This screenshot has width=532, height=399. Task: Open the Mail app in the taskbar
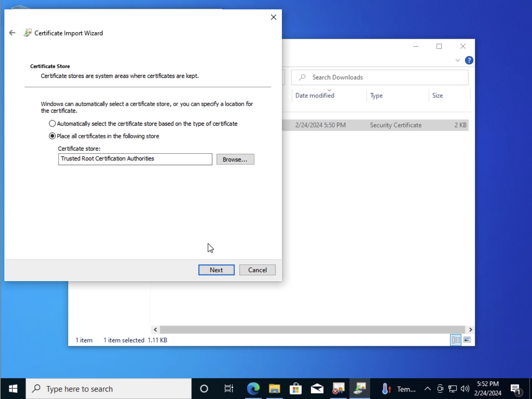coord(317,389)
